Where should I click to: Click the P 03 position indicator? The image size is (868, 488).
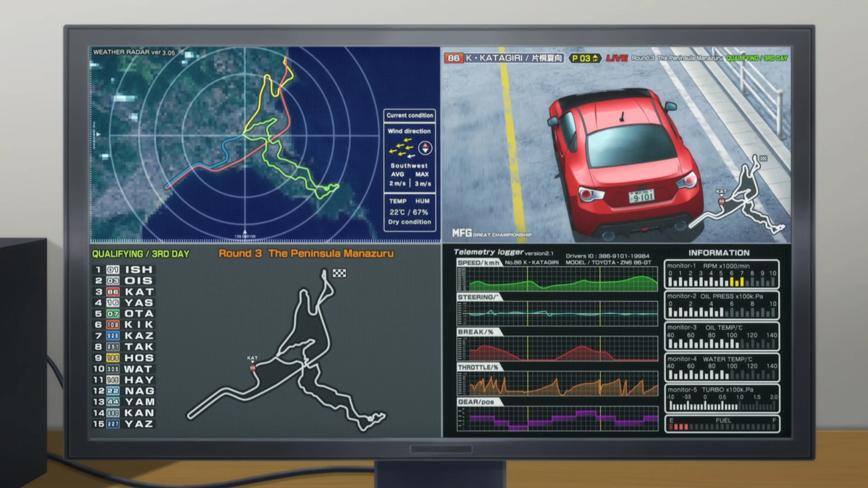pos(585,58)
